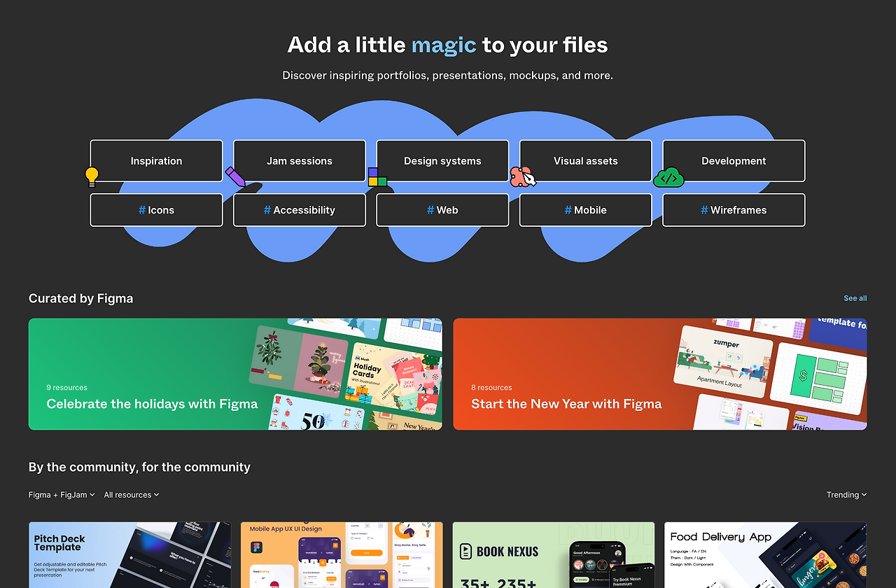This screenshot has height=588, width=896.
Task: Open the Trending sort dropdown
Action: 846,495
